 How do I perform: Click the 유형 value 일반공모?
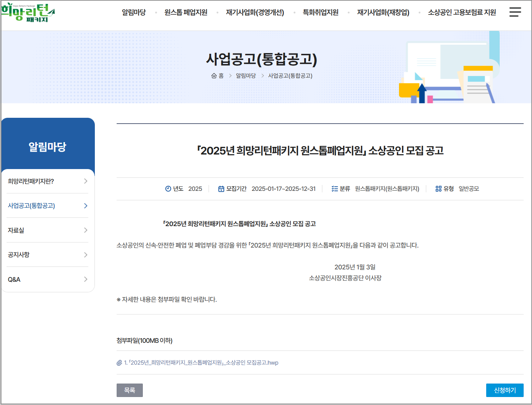coord(469,189)
